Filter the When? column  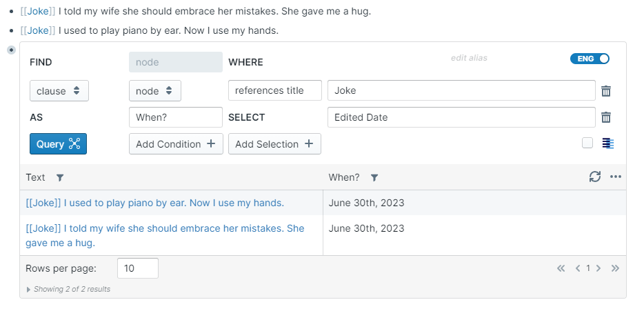point(374,178)
